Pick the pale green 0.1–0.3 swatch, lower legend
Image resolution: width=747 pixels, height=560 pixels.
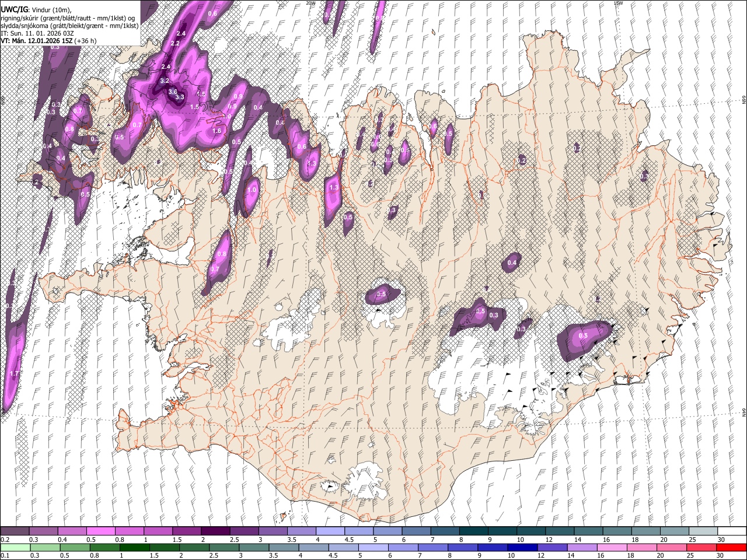[x=15, y=547]
